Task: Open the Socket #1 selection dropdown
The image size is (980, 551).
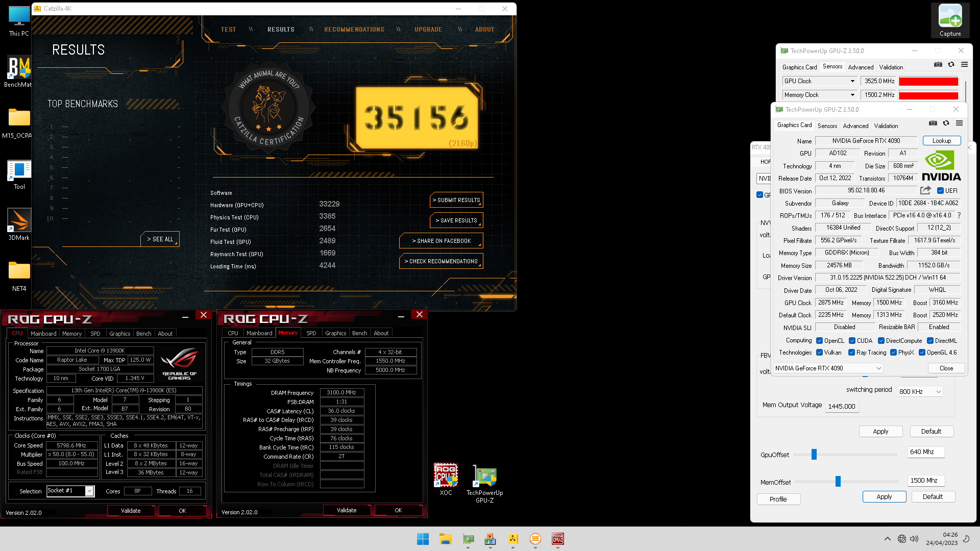Action: 70,491
